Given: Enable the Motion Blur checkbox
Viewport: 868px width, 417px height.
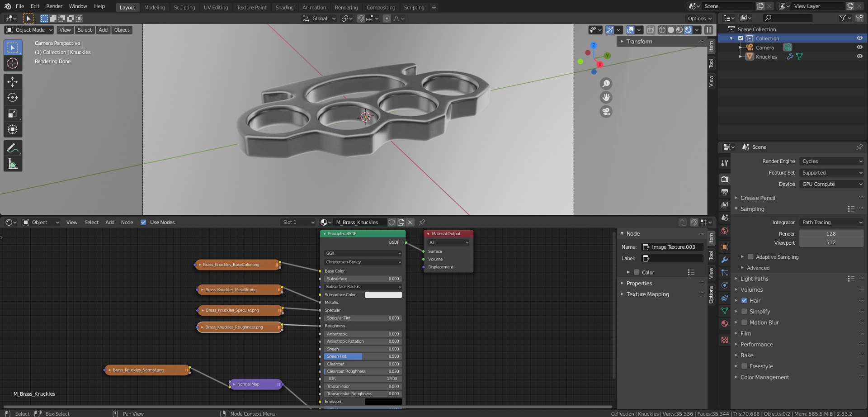Looking at the screenshot, I should pos(744,322).
